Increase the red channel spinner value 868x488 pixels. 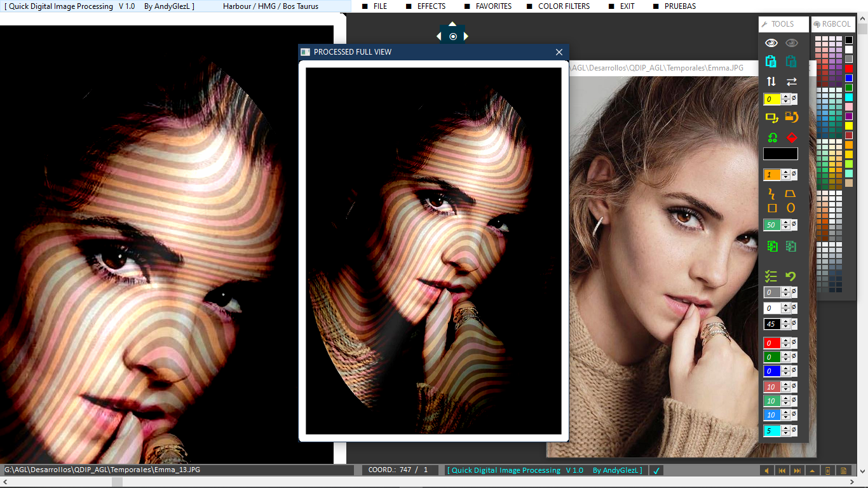[786, 341]
